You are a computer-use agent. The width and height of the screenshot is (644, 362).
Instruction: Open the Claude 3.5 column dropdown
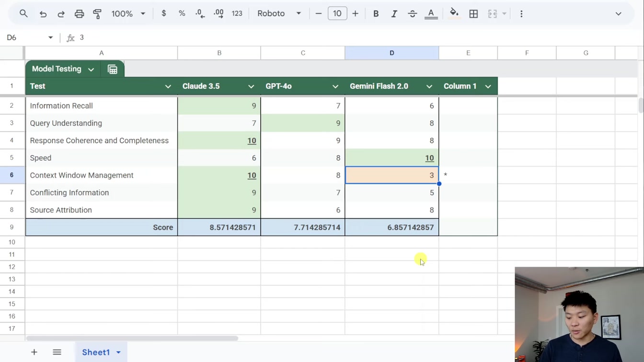(x=251, y=86)
